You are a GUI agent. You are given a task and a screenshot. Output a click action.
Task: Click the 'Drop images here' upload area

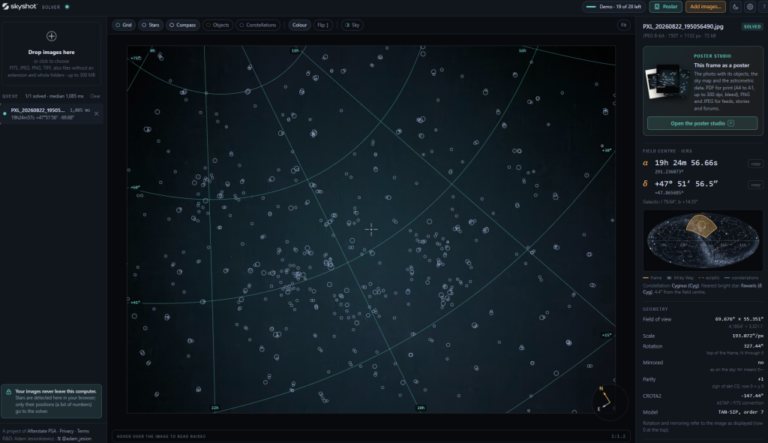click(x=51, y=54)
